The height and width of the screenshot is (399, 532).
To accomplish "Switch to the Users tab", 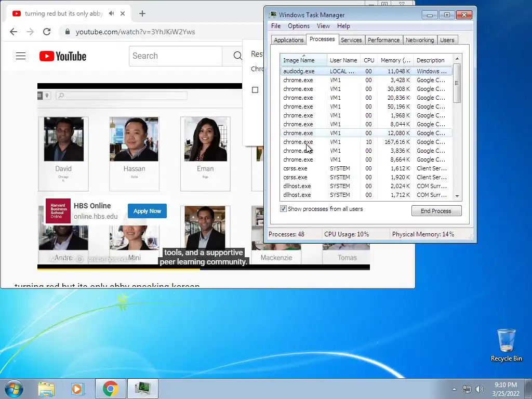I will coord(447,40).
